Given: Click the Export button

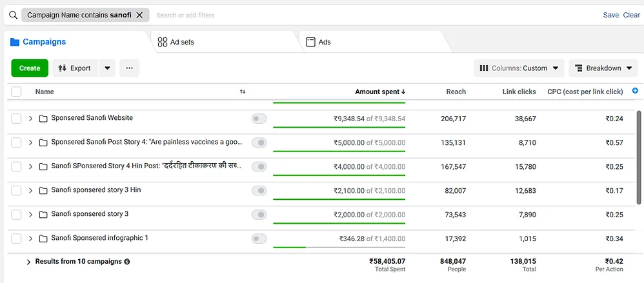Looking at the screenshot, I should tap(75, 68).
